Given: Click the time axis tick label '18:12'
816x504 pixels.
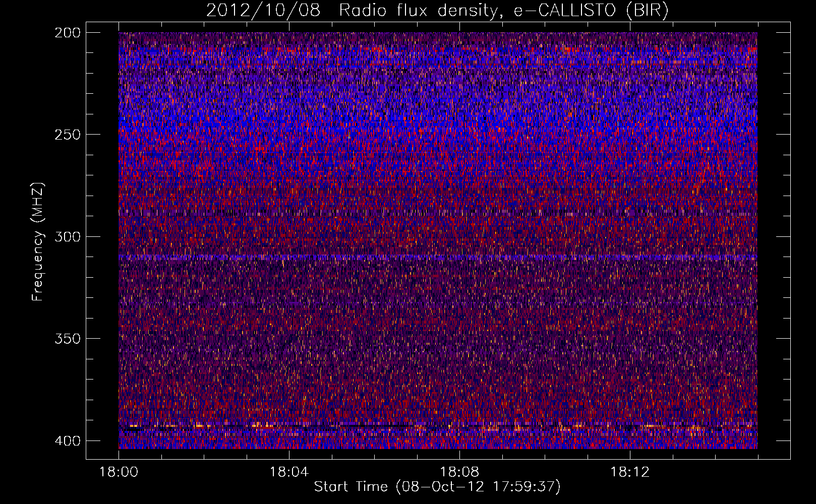Looking at the screenshot, I should [630, 472].
